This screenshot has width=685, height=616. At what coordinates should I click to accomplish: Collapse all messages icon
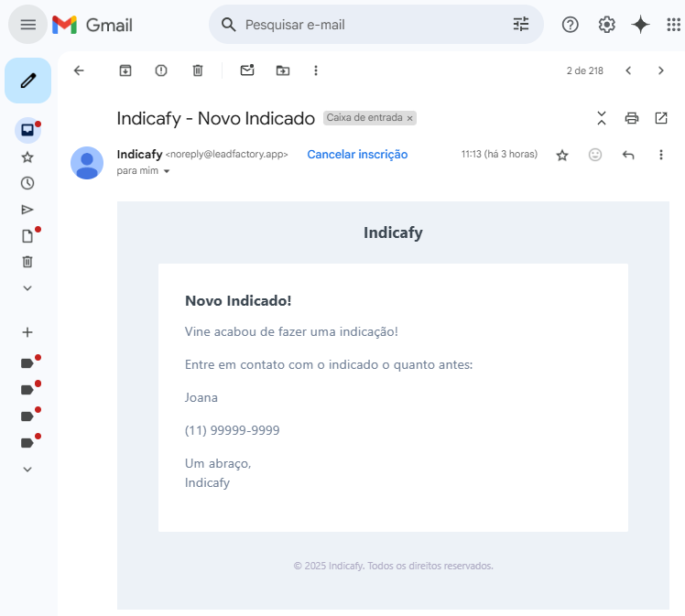pos(602,118)
